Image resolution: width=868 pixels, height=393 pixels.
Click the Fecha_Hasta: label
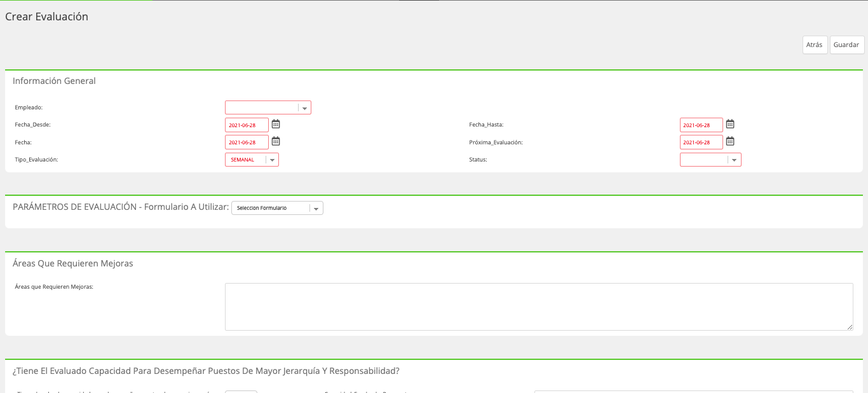pos(486,125)
